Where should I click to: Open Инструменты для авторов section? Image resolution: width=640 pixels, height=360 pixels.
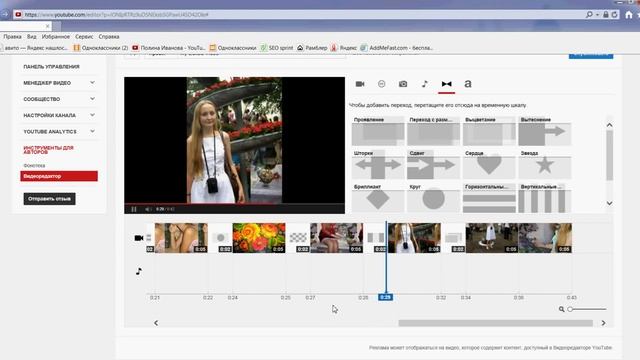click(x=48, y=150)
